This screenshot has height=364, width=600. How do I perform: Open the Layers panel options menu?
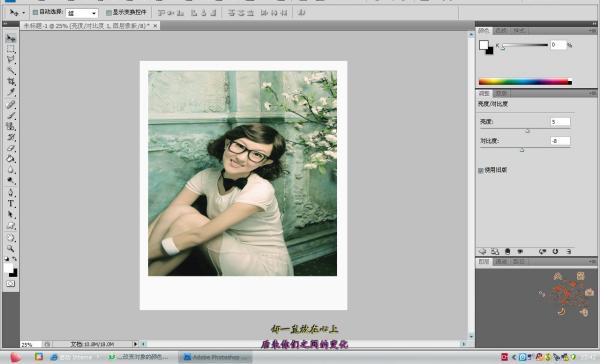[592, 262]
